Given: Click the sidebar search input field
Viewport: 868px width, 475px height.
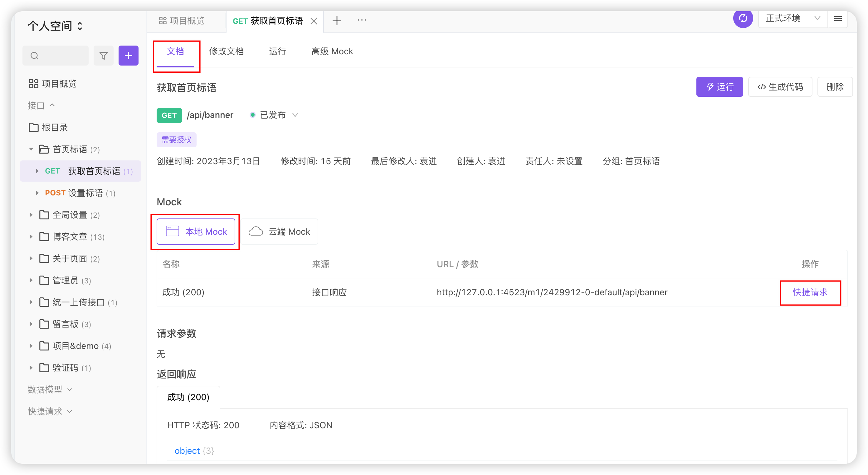Looking at the screenshot, I should [56, 56].
